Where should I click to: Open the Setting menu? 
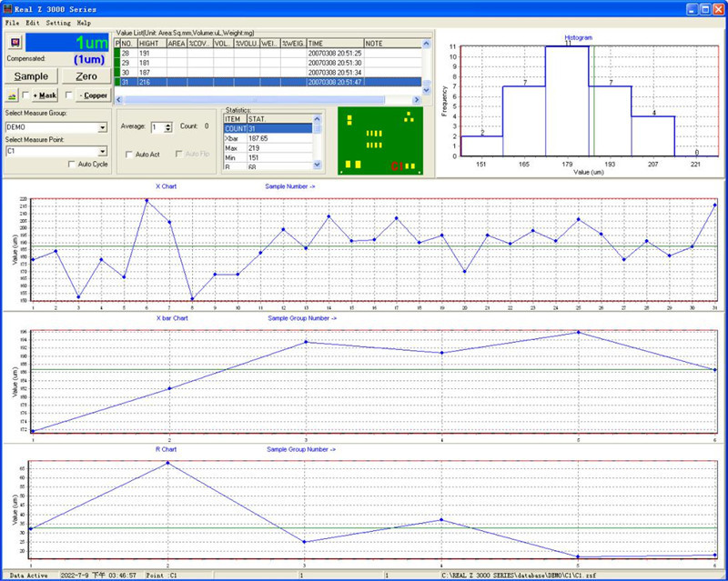58,22
